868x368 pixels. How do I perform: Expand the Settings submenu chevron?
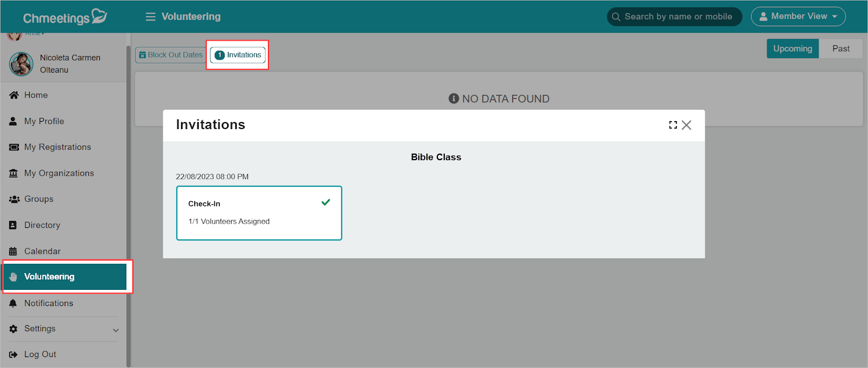pyautogui.click(x=116, y=330)
